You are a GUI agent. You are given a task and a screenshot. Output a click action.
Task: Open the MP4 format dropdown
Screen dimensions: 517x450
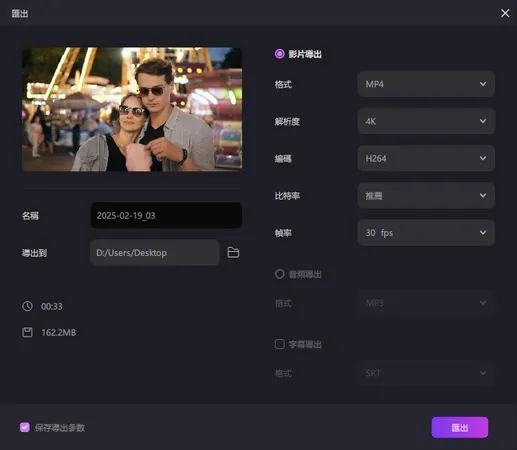coord(426,84)
